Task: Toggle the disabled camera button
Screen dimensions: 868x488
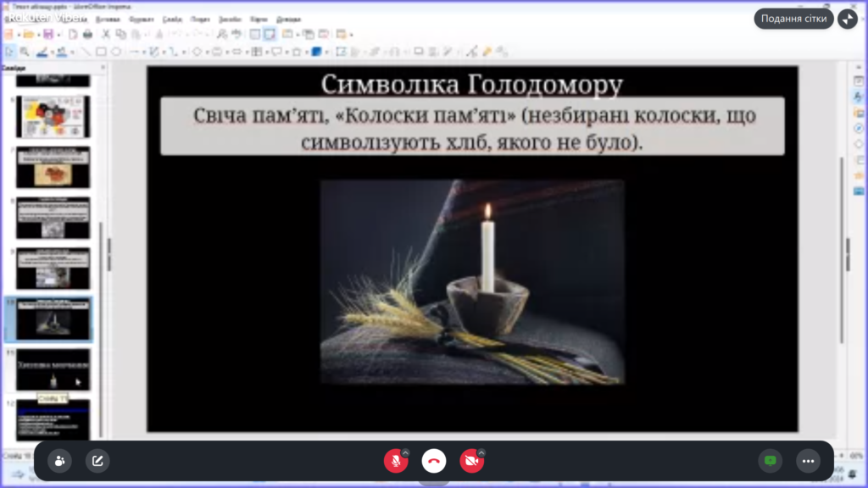Action: (471, 461)
